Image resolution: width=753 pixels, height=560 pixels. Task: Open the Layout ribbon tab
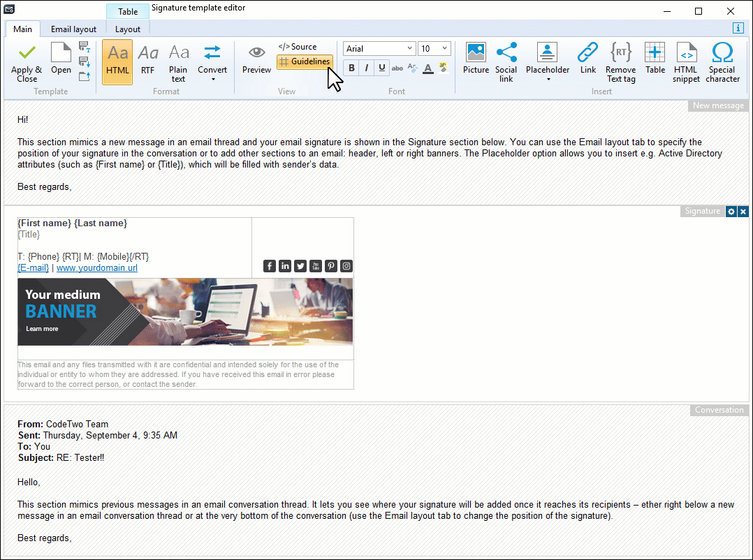tap(127, 29)
